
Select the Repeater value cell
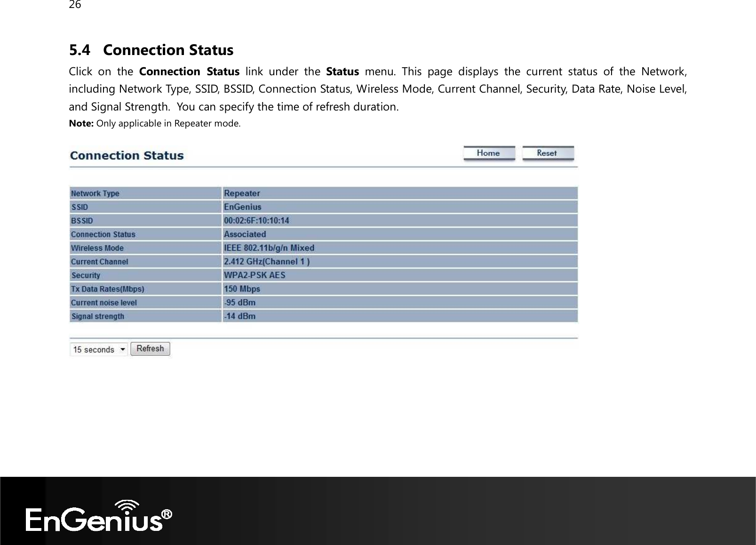[x=400, y=193]
